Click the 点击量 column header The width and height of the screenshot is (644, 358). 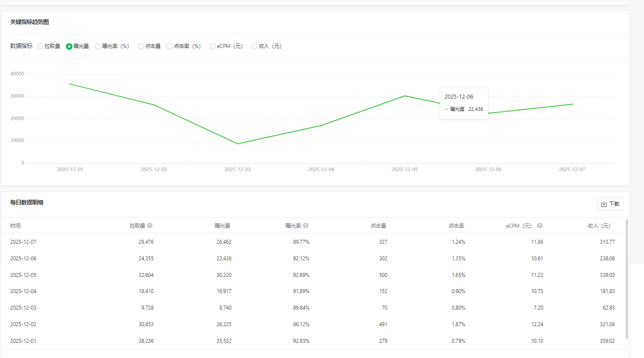(x=378, y=226)
